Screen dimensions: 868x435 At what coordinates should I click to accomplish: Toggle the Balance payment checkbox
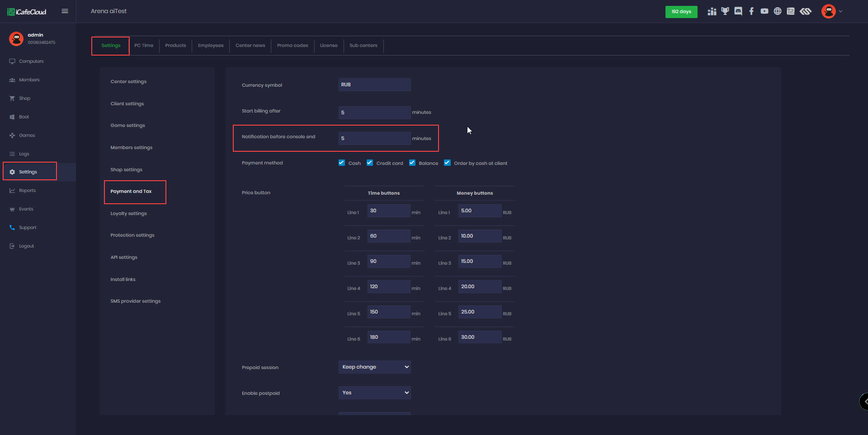412,163
